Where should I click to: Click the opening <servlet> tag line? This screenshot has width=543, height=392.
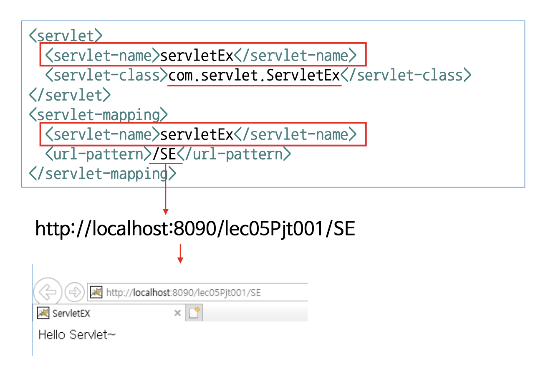pyautogui.click(x=66, y=36)
